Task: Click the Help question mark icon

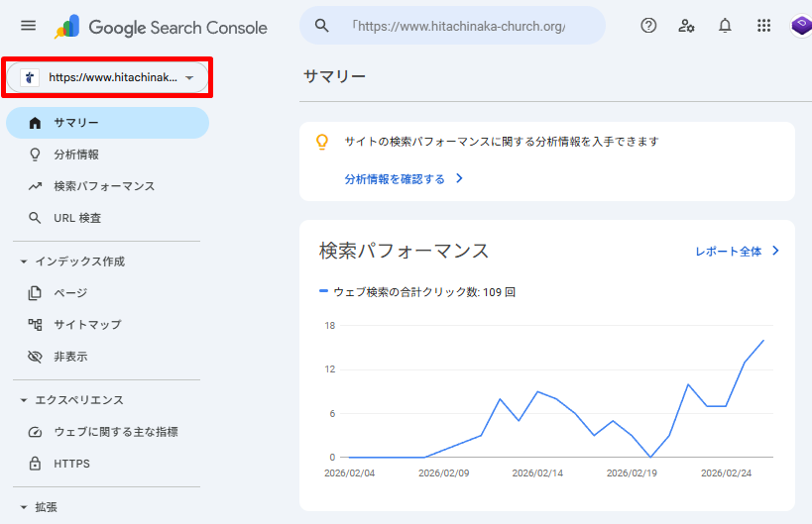Action: 648,26
